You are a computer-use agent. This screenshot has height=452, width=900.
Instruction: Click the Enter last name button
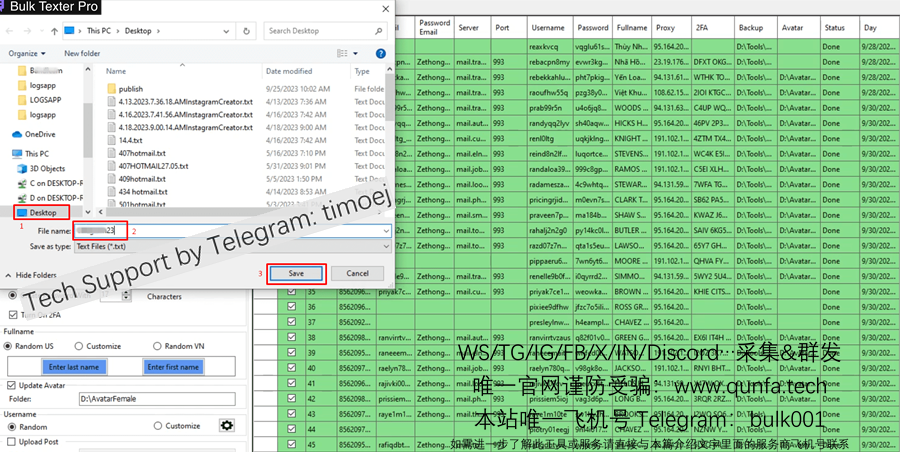tap(74, 367)
